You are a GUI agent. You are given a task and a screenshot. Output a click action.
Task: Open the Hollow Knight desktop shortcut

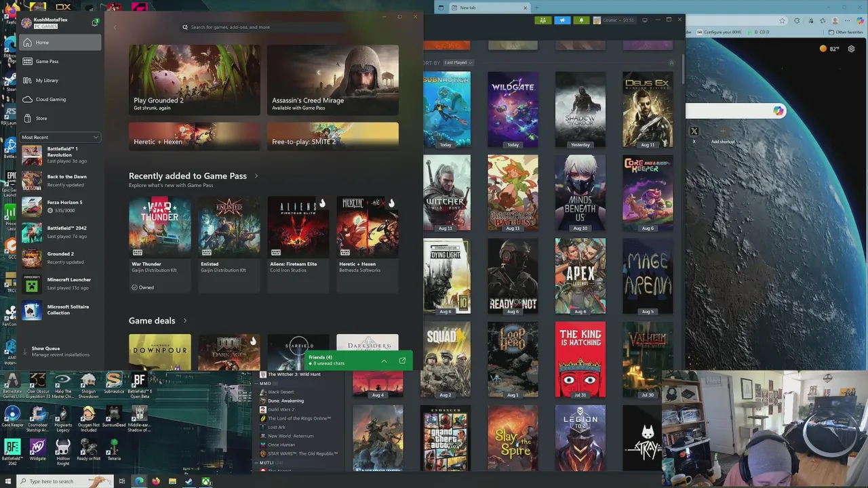[x=63, y=451]
